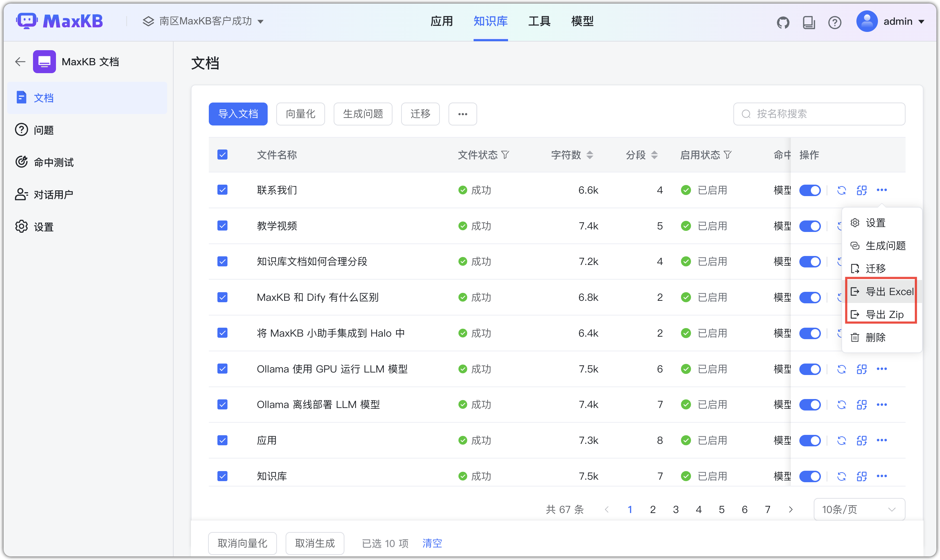Open the admin account dropdown arrow

921,22
